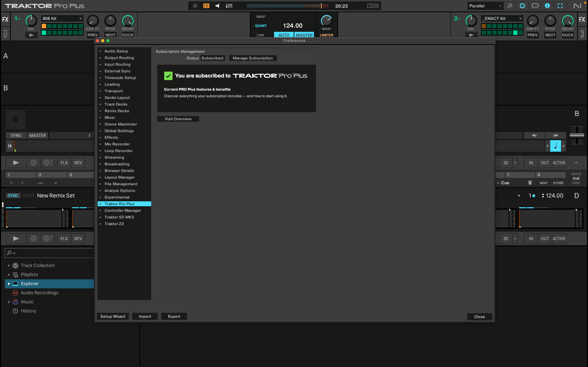The height and width of the screenshot is (367, 588).
Task: Toggle the SNAP mode button
Action: pyautogui.click(x=260, y=16)
